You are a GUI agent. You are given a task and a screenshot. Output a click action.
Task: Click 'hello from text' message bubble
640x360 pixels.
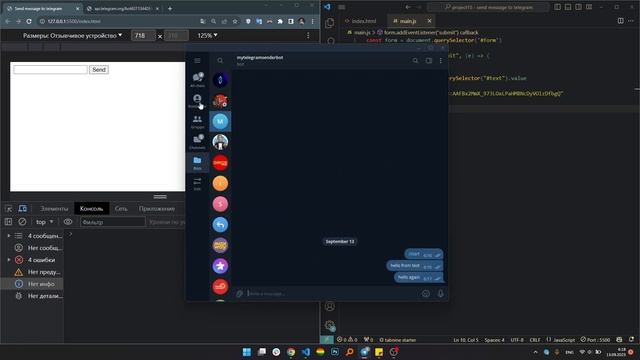pos(415,266)
